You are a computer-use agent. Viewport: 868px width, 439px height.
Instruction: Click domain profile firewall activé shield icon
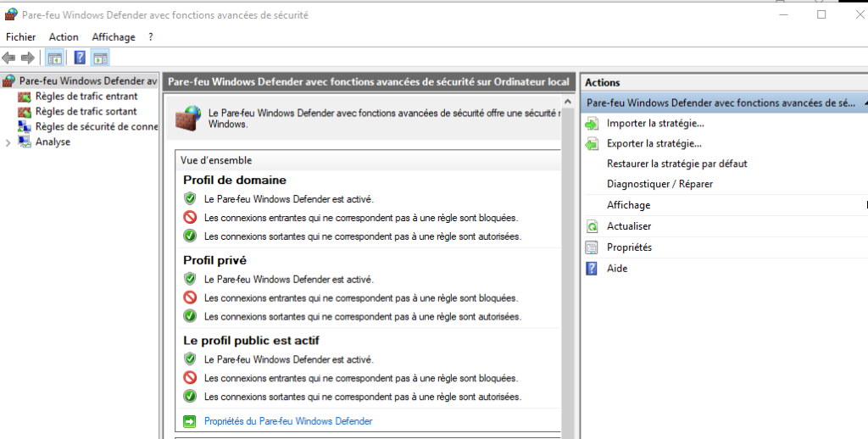[190, 199]
